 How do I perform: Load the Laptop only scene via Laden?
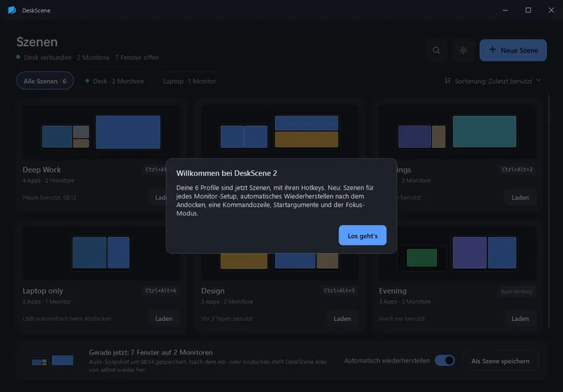pyautogui.click(x=164, y=318)
